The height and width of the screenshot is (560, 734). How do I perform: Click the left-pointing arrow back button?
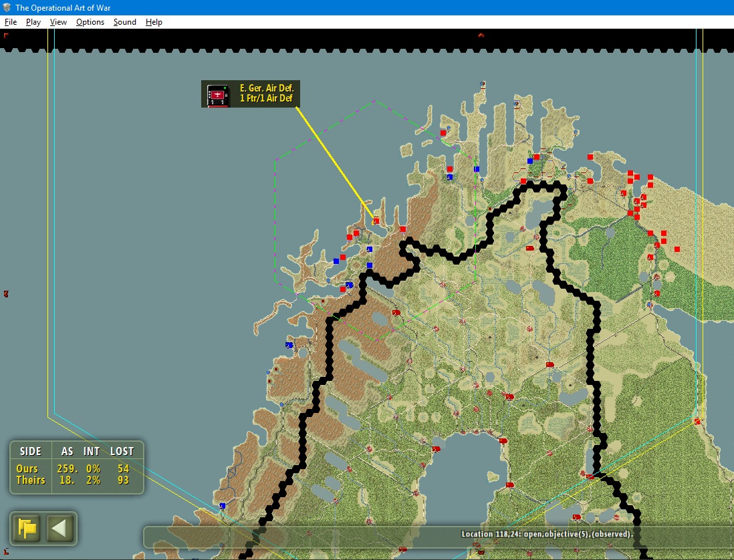click(59, 528)
